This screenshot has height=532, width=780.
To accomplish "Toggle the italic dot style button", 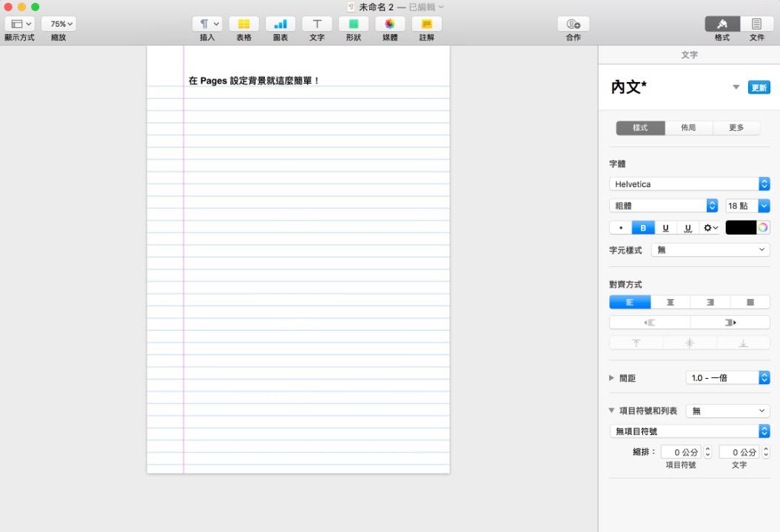I will click(x=620, y=228).
